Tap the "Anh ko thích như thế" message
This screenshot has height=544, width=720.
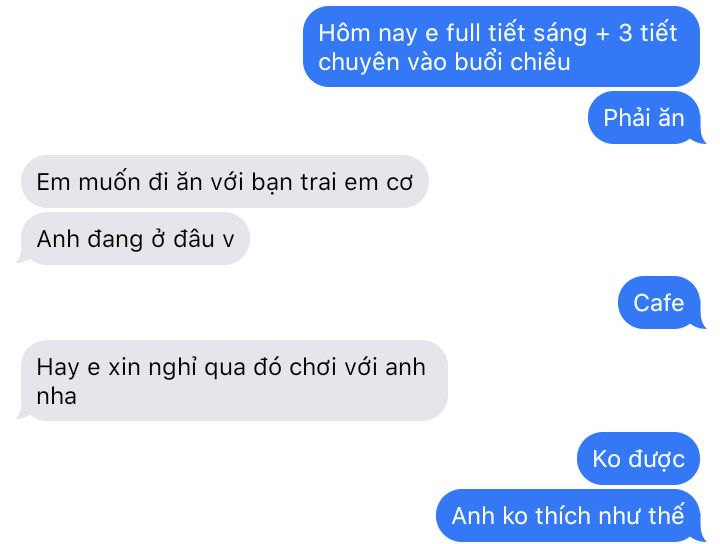point(569,516)
